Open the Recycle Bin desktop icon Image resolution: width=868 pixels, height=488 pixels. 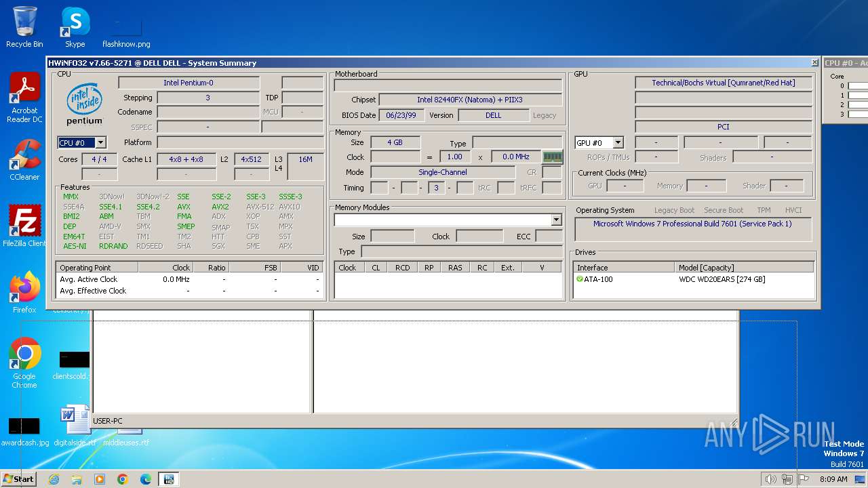click(x=24, y=27)
